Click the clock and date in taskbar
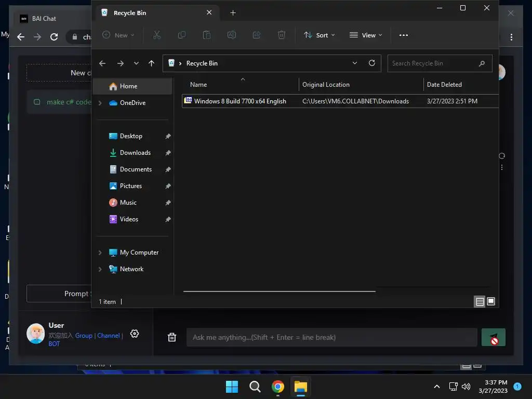The height and width of the screenshot is (399, 532). [493, 387]
